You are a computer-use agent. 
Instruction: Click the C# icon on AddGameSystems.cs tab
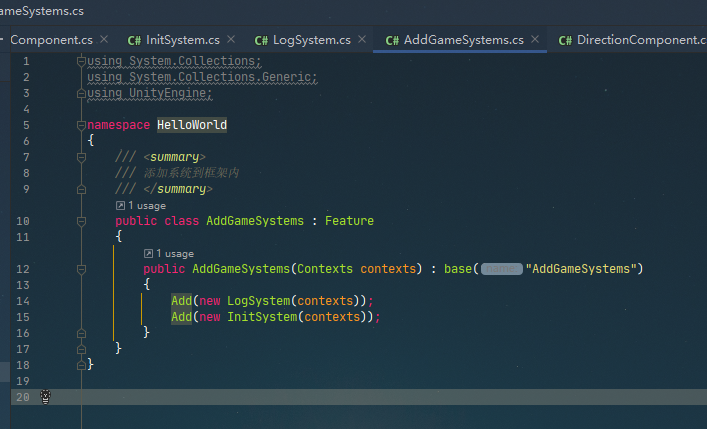tap(392, 41)
